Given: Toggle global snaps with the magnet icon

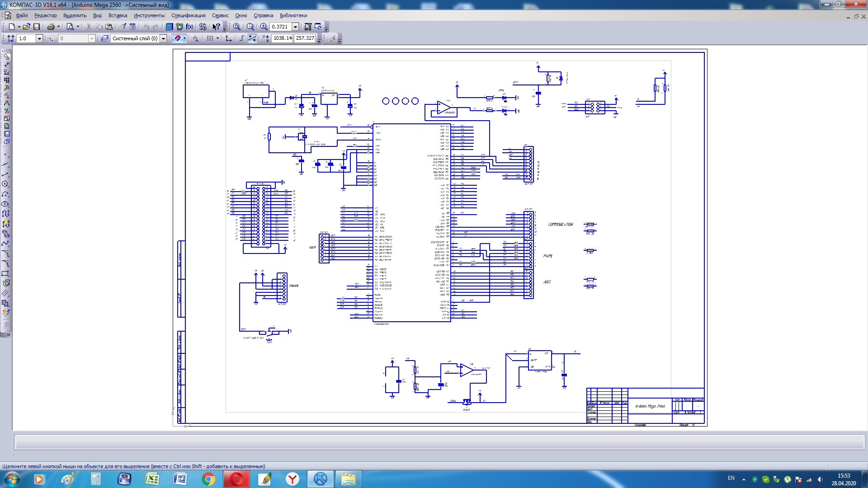Looking at the screenshot, I should (x=177, y=38).
